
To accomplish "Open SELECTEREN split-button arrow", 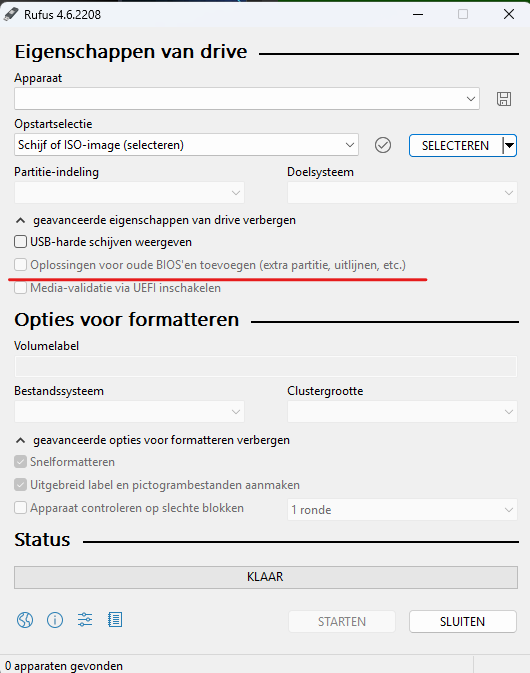I will click(509, 146).
